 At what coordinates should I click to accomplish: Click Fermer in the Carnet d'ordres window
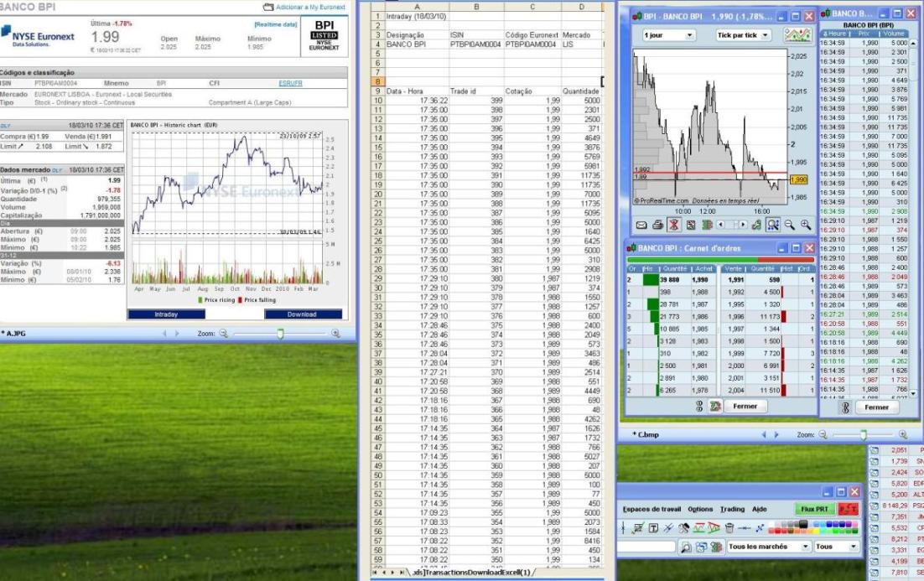click(x=745, y=406)
